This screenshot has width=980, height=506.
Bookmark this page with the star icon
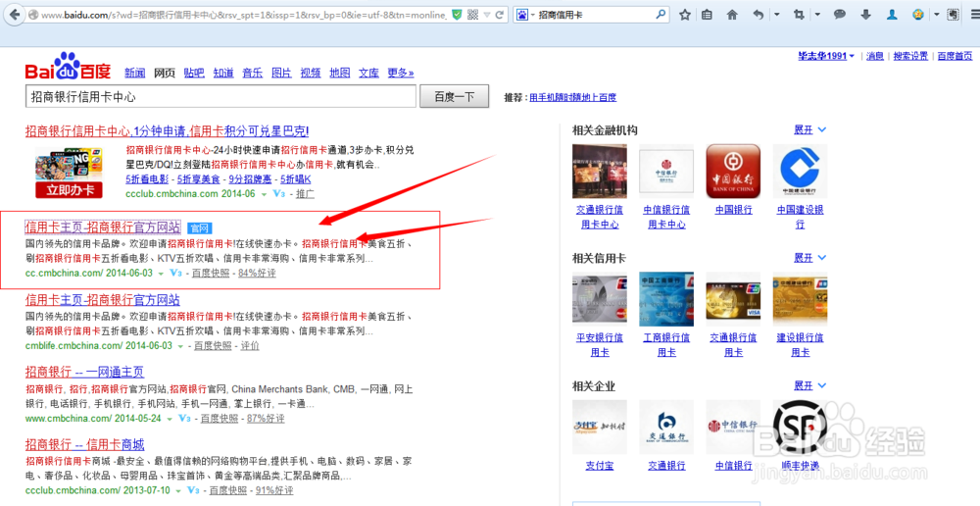685,15
